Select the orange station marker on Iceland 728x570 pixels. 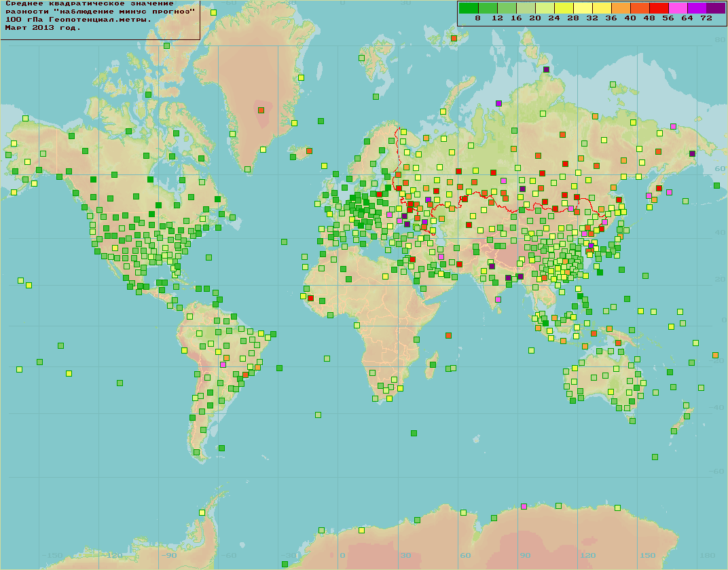coord(309,151)
